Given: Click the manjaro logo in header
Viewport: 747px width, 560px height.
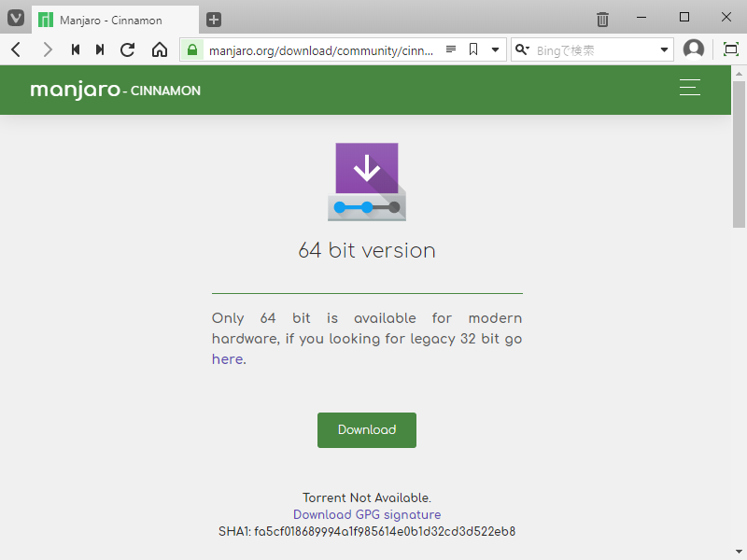Looking at the screenshot, I should coord(75,90).
